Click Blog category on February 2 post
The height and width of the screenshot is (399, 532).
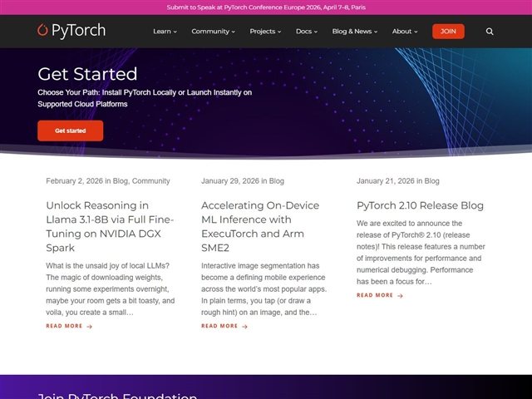click(120, 181)
